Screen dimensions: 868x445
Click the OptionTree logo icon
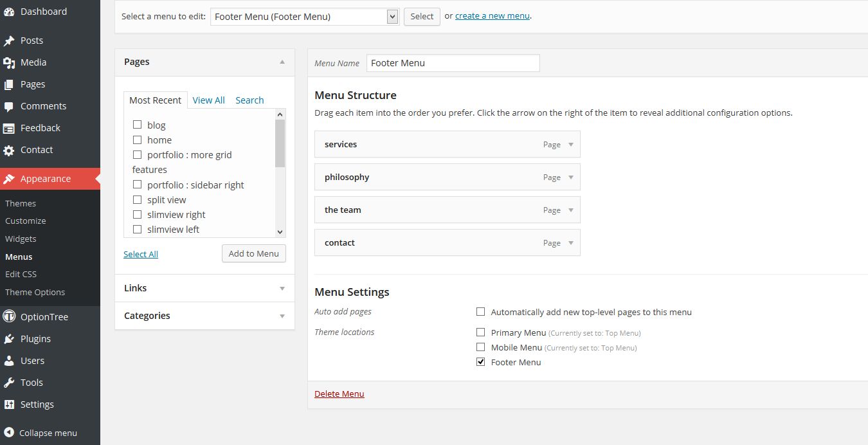click(x=9, y=317)
